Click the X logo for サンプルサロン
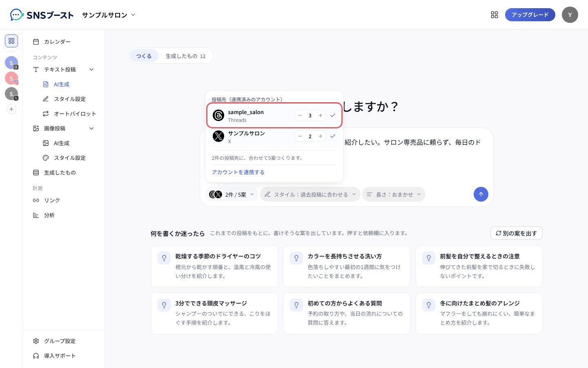Screen dimensions: 588x368 click(x=218, y=136)
